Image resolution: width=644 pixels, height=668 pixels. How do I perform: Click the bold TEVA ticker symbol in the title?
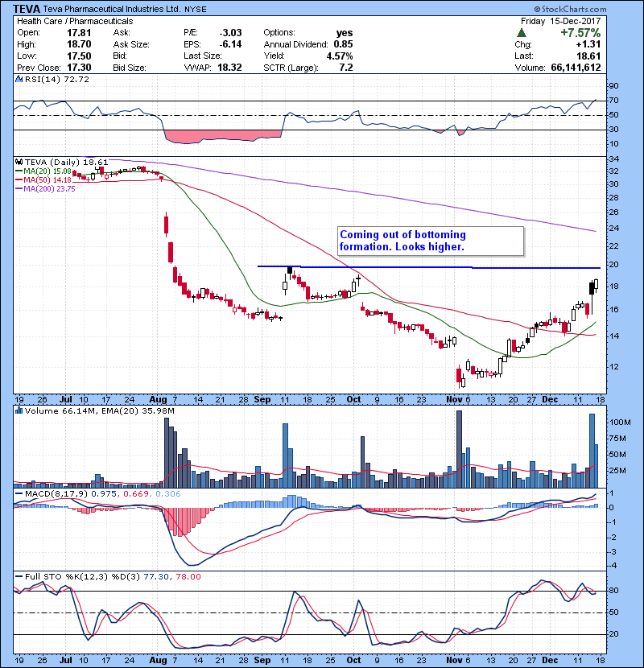[x=27, y=9]
